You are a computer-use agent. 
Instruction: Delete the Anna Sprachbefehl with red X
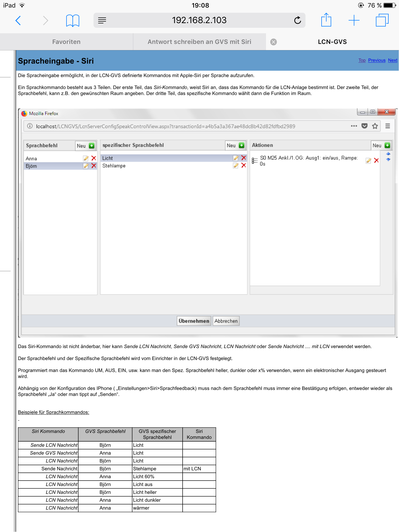tap(94, 158)
